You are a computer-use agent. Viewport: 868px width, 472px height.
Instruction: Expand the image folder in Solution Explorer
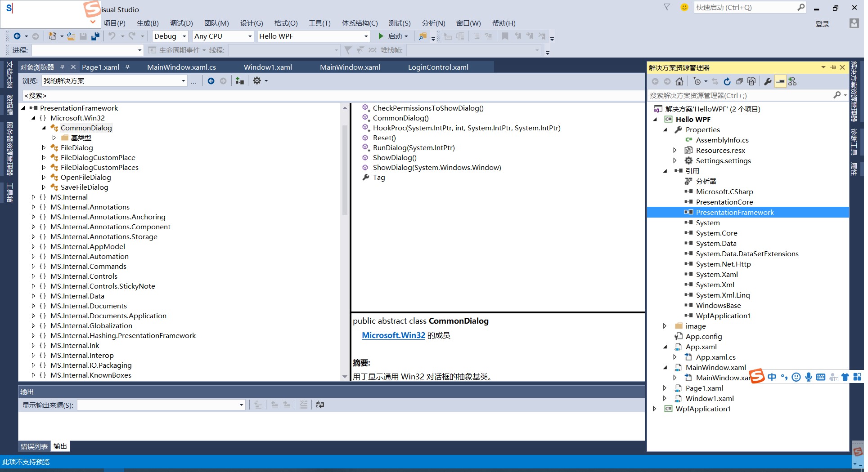[665, 326]
